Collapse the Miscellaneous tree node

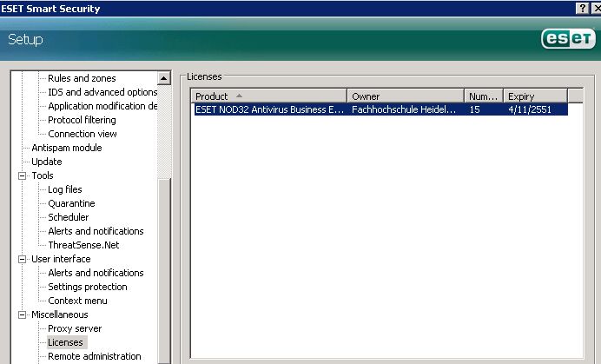[x=23, y=314]
